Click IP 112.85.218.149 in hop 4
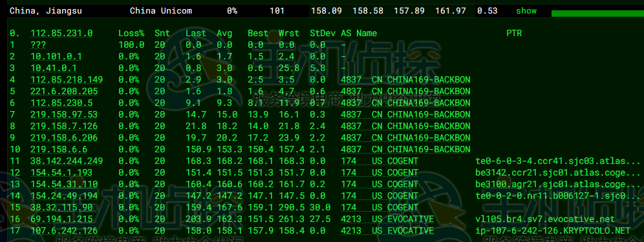644x242 pixels. point(67,79)
